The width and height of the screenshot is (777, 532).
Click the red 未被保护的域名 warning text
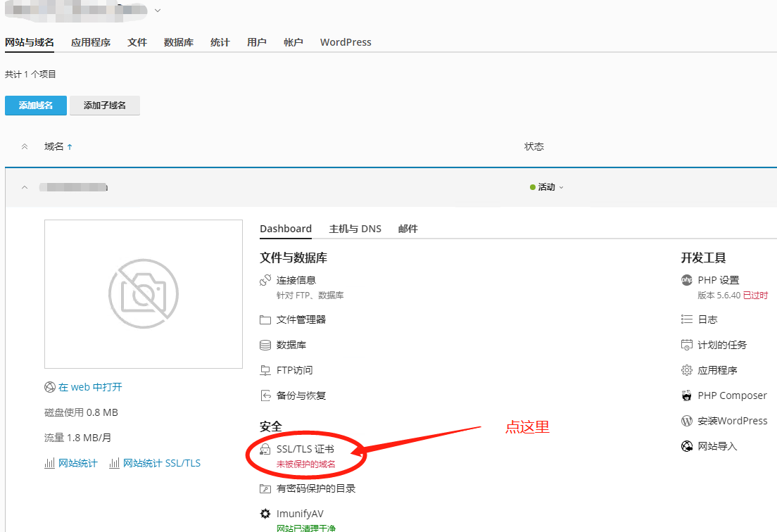[305, 464]
